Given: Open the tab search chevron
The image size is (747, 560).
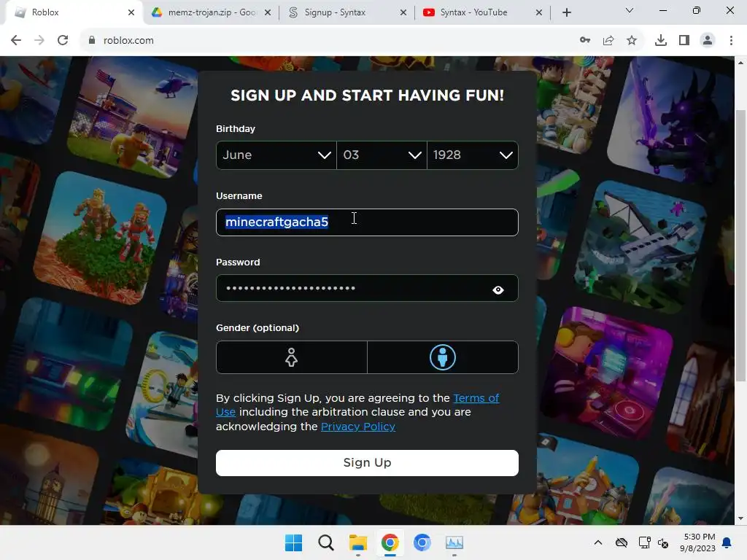Looking at the screenshot, I should (x=630, y=10).
